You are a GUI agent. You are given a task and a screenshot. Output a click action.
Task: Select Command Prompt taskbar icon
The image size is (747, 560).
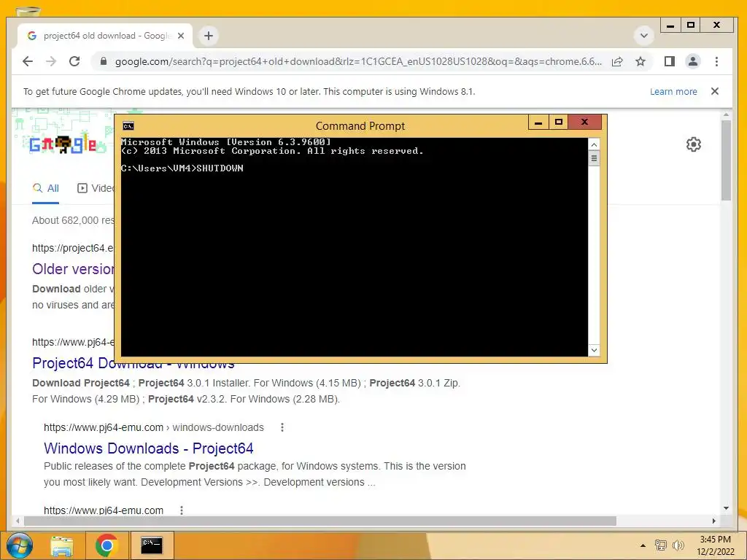click(x=152, y=545)
